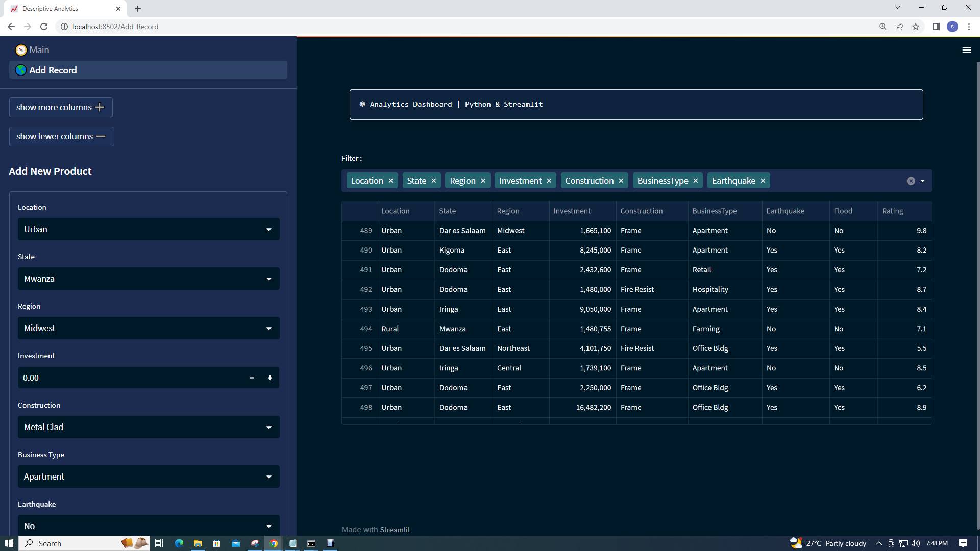The image size is (980, 551).
Task: Navigate to the Main page
Action: [38, 49]
